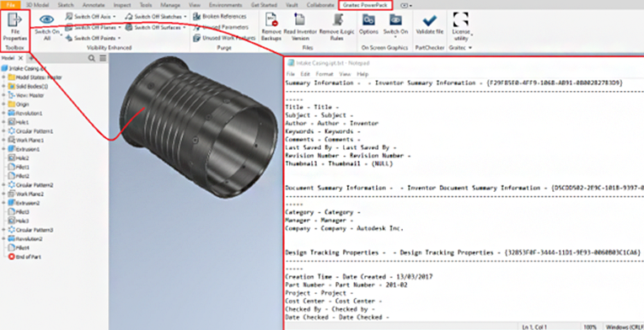Viewport: 644px width, 330px height.
Task: Open the Switch Off Axis dropdown arrow
Action: (114, 16)
